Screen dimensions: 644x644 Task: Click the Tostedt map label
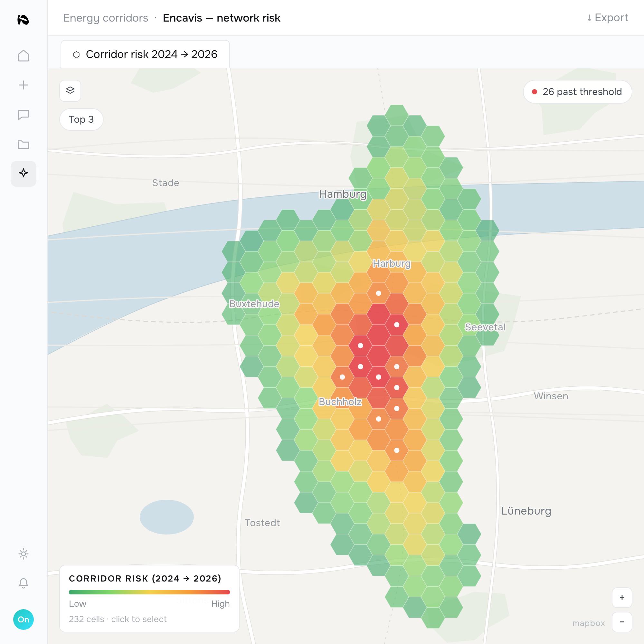[262, 523]
